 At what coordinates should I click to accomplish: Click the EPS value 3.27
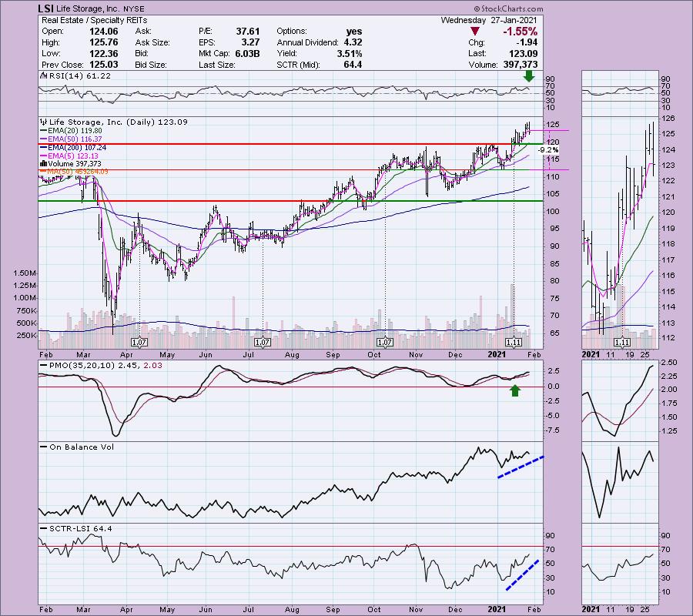(x=250, y=42)
